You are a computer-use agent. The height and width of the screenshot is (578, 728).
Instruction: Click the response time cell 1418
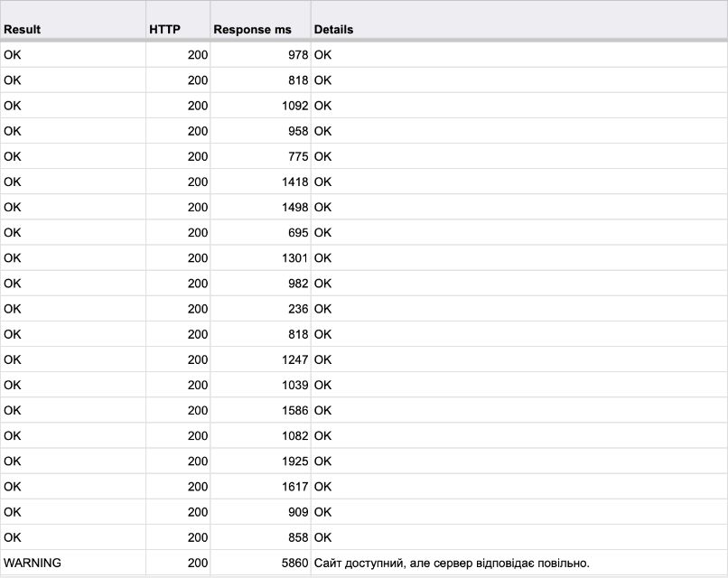260,182
